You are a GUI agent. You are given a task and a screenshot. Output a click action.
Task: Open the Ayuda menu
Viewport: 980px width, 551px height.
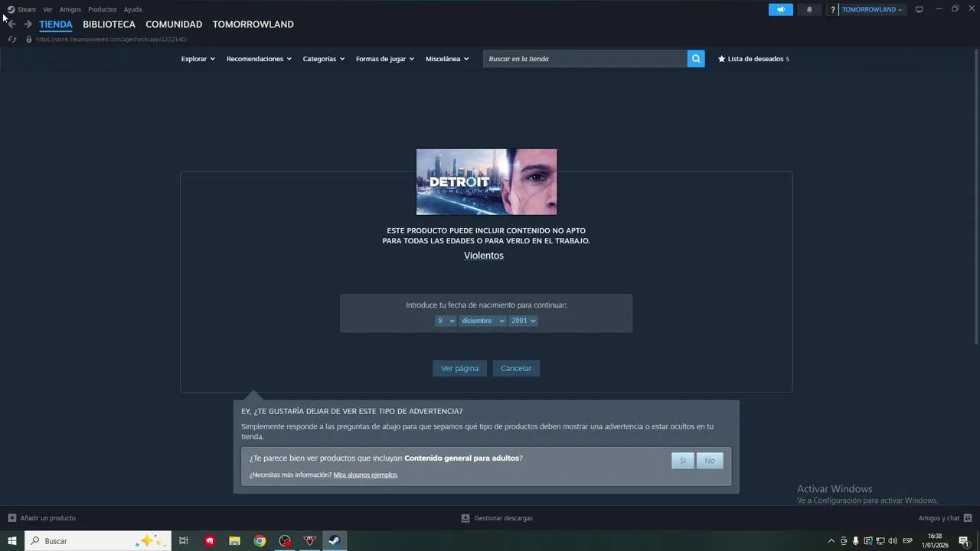(x=132, y=10)
